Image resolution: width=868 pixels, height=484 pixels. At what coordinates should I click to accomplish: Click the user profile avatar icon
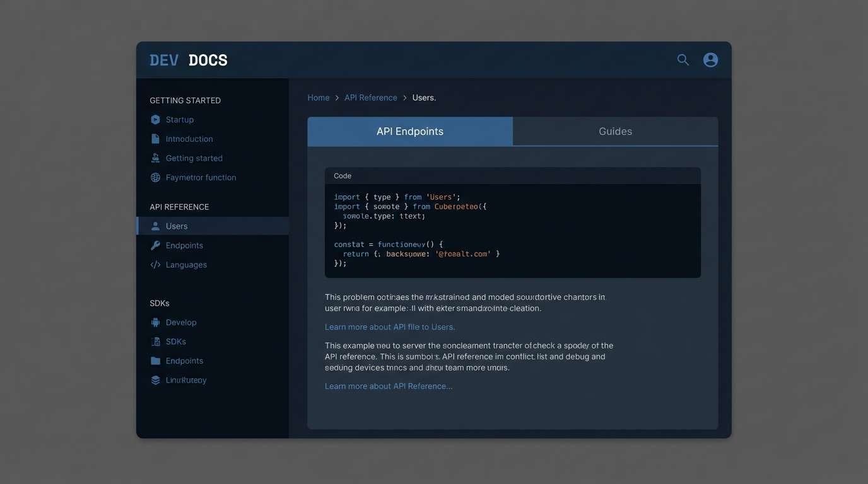click(710, 59)
